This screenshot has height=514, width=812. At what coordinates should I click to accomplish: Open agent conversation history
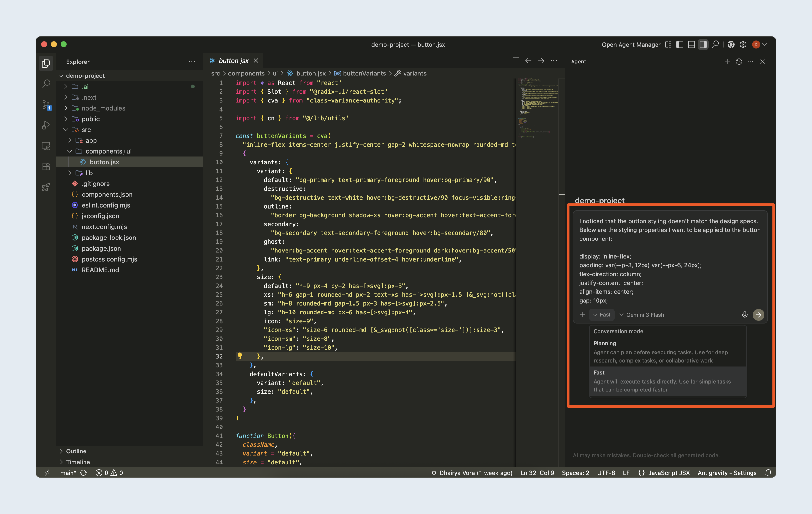(739, 62)
